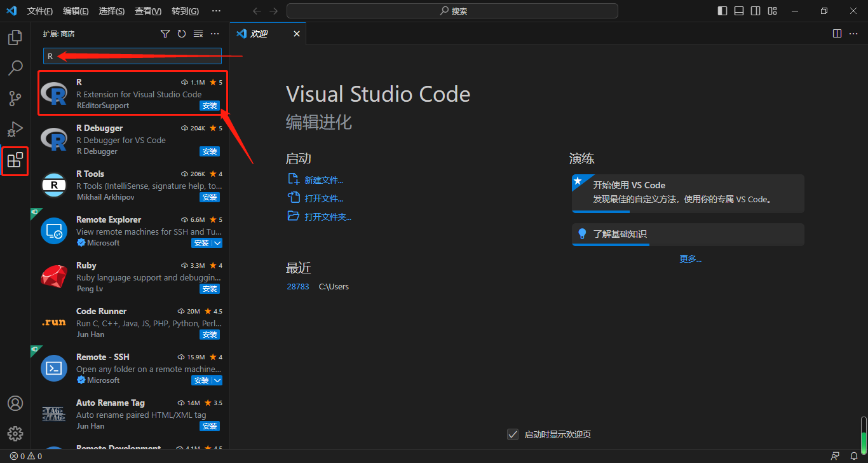
Task: Open the 查看(V) menu
Action: click(148, 11)
